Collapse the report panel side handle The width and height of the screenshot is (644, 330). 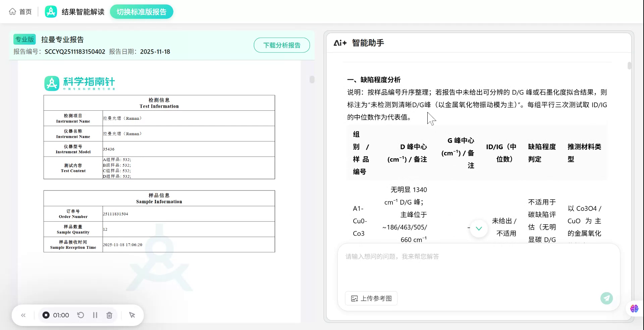click(312, 80)
